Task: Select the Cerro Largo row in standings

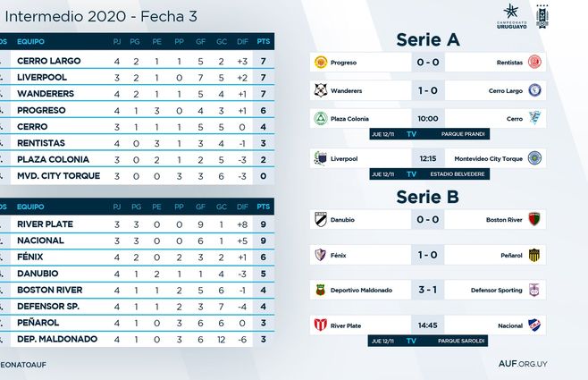Action: tap(138, 61)
